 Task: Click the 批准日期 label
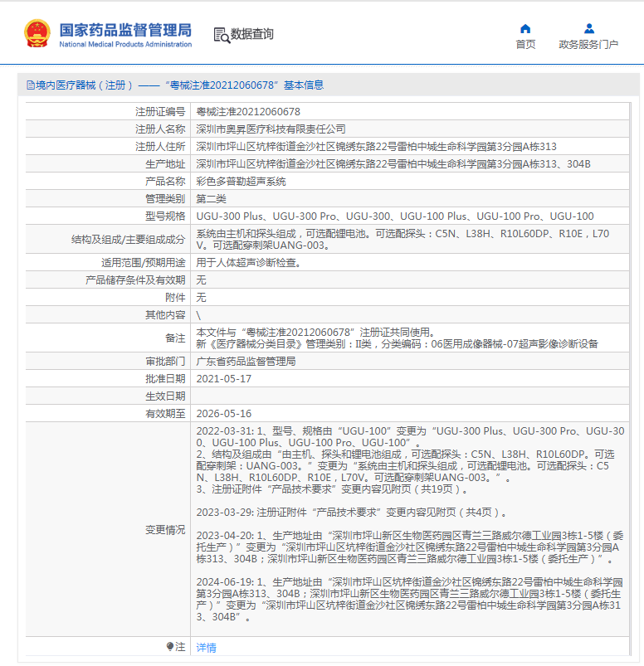(165, 379)
